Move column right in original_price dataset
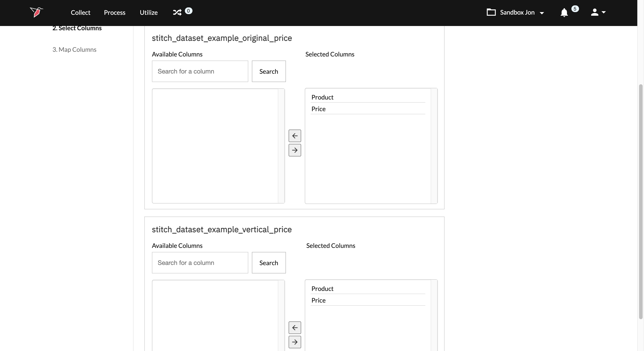This screenshot has width=644, height=351. click(295, 150)
